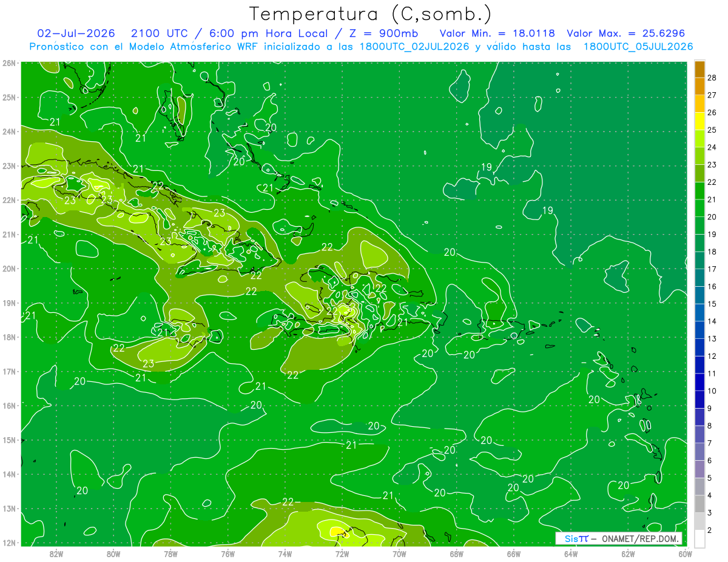The width and height of the screenshot is (728, 562).
Task: Click the latitude label "22N"
Action: coord(8,200)
